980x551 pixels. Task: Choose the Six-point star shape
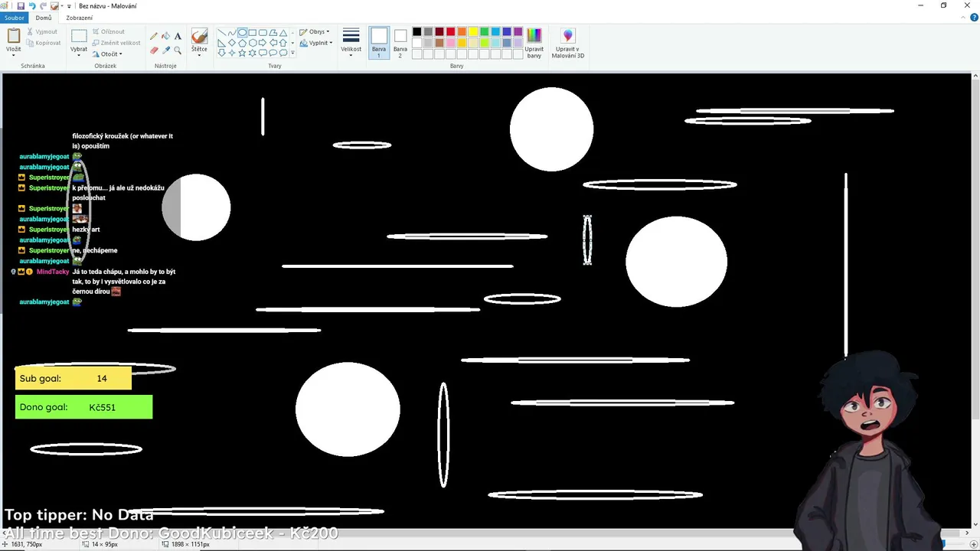click(253, 53)
